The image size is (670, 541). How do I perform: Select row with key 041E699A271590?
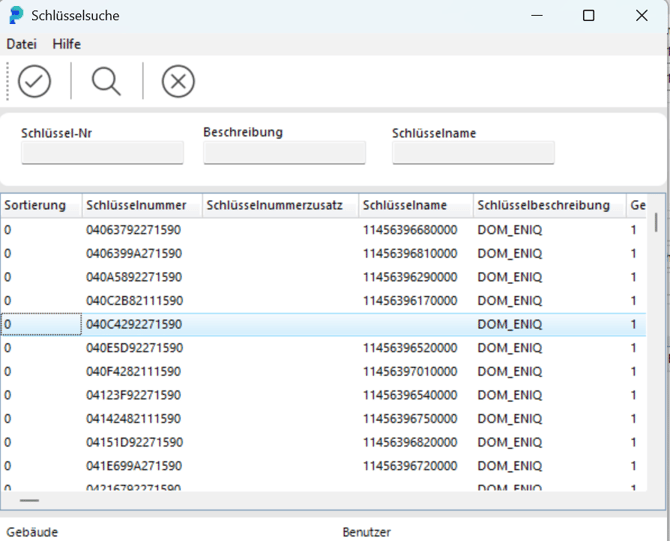(x=323, y=466)
